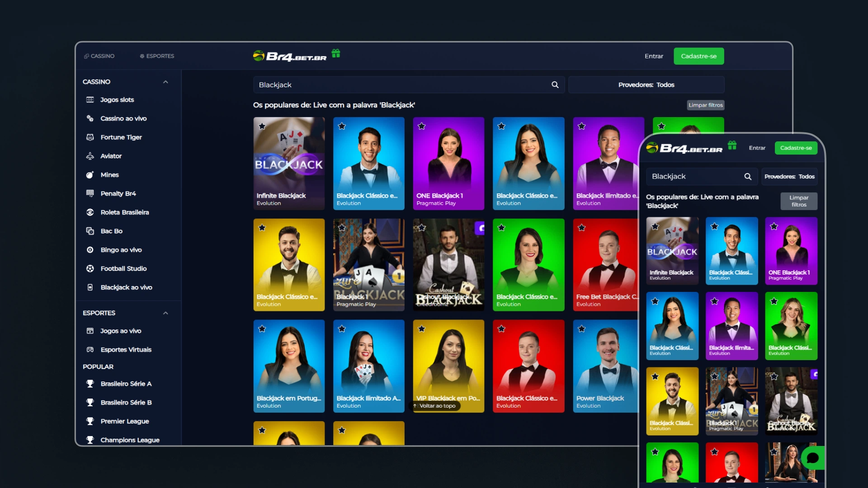The image size is (868, 488).
Task: Star the Blackjack em Português card
Action: [262, 328]
